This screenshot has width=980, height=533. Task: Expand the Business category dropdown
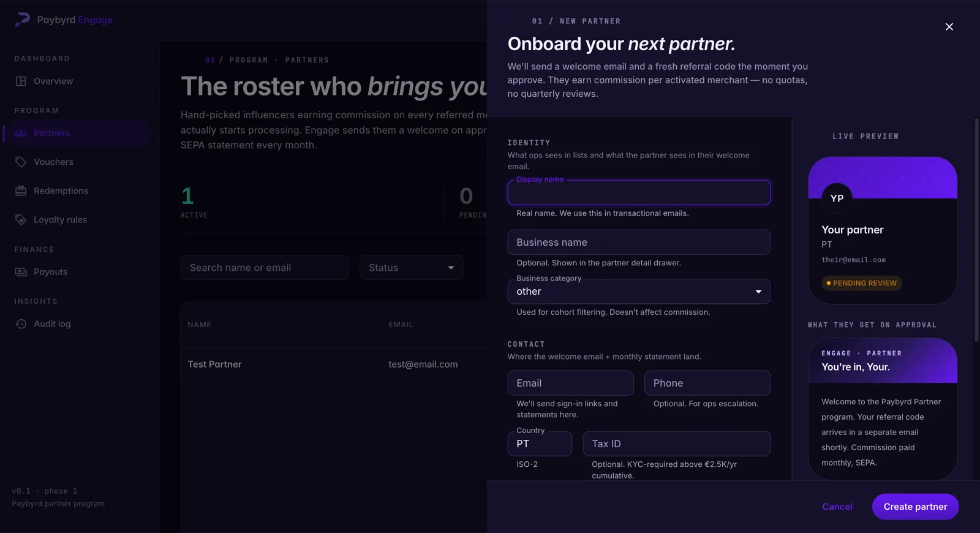click(x=639, y=292)
